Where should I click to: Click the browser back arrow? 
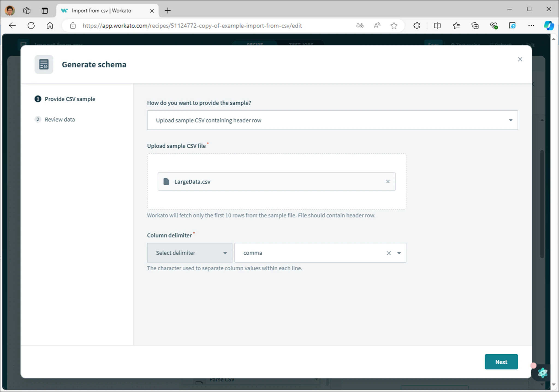coord(12,26)
